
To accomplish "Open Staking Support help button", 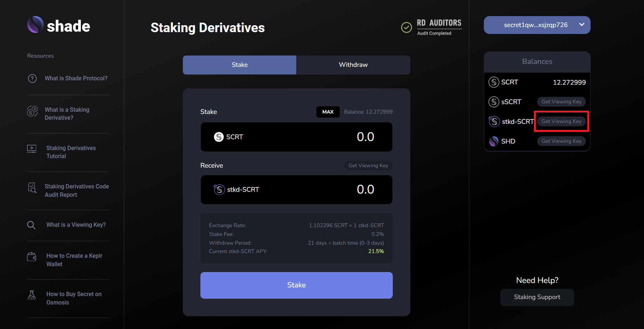I will click(537, 297).
